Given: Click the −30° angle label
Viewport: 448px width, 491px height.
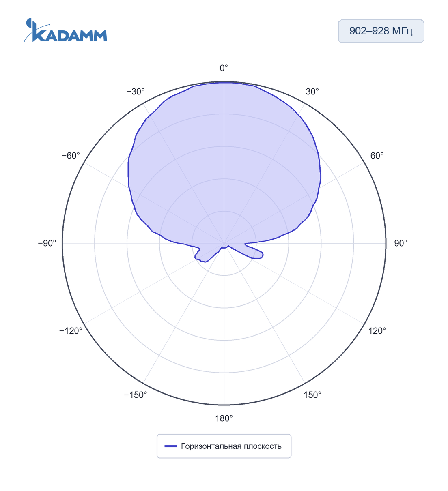Looking at the screenshot, I should coord(136,92).
